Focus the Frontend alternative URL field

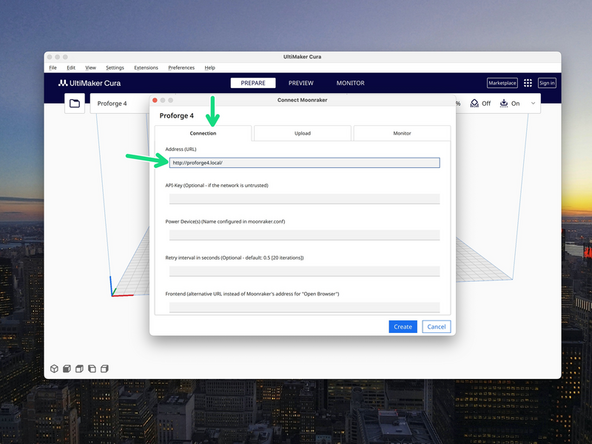coord(304,307)
